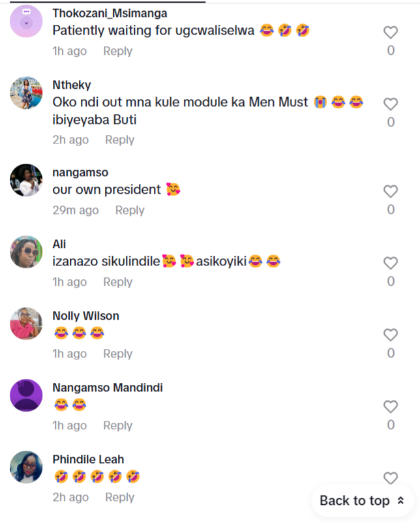
Task: Tap the heart on Ntheky's comment
Action: [390, 104]
